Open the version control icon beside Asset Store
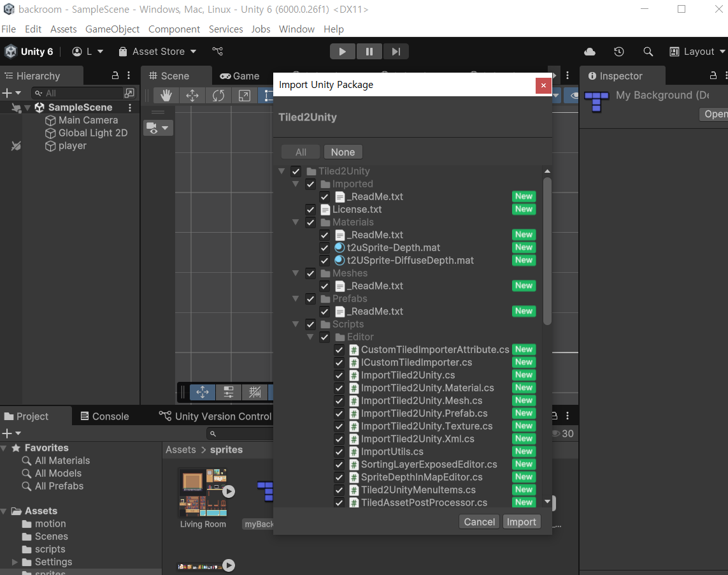 tap(217, 51)
